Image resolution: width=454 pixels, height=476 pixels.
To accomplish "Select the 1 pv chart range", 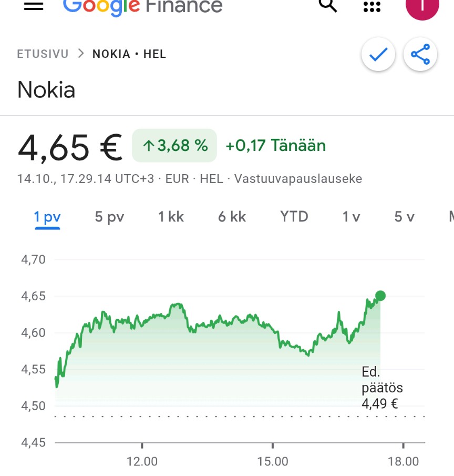I will click(x=47, y=217).
